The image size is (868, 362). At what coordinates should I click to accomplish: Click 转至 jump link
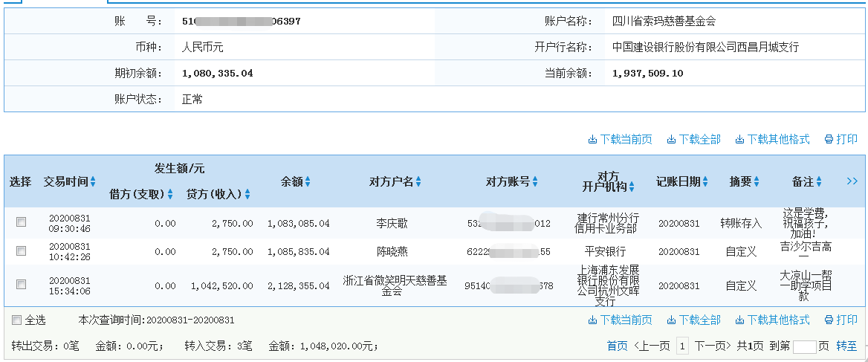(x=846, y=346)
